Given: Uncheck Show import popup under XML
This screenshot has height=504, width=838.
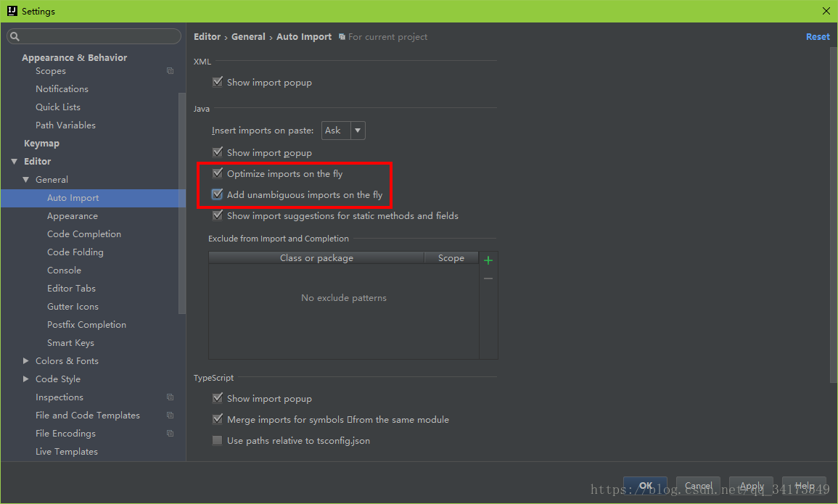Looking at the screenshot, I should click(x=218, y=82).
